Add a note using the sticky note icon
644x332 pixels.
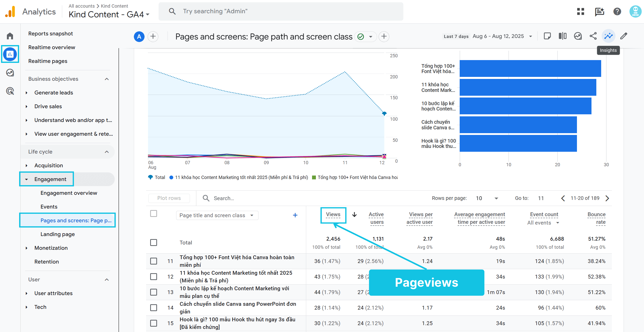[x=547, y=36]
